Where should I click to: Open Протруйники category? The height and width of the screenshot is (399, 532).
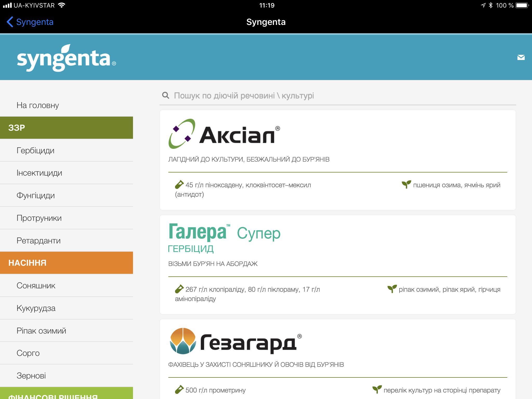tap(66, 218)
